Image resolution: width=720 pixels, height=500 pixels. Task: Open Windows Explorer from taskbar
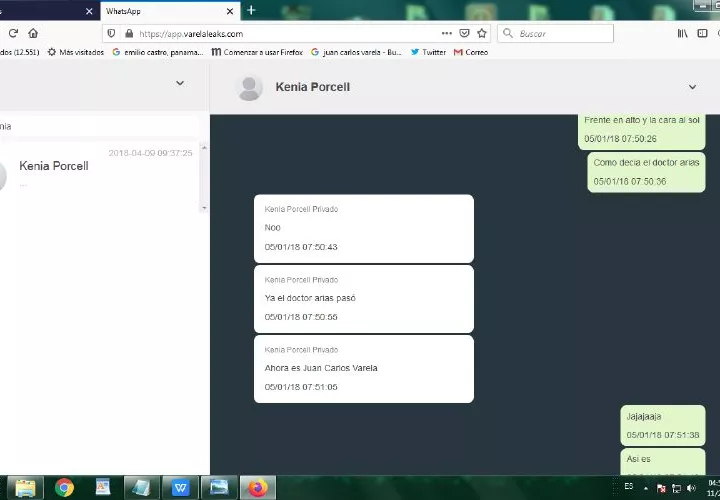25,487
